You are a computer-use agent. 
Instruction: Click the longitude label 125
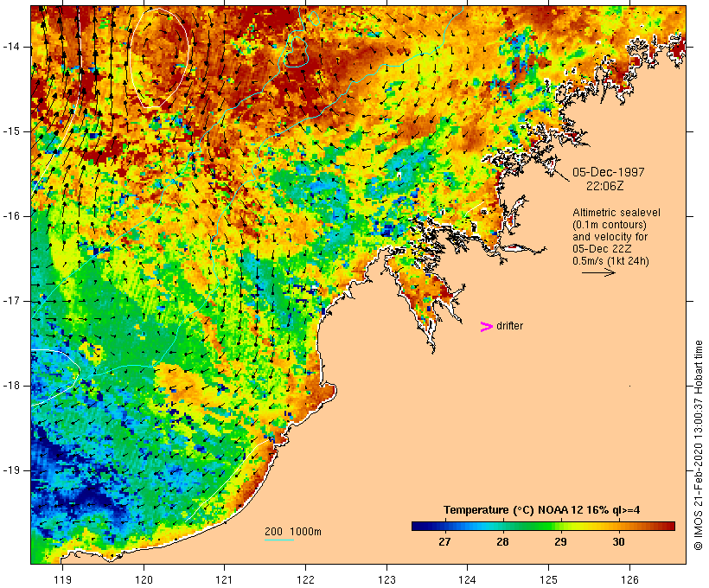[x=548, y=579]
